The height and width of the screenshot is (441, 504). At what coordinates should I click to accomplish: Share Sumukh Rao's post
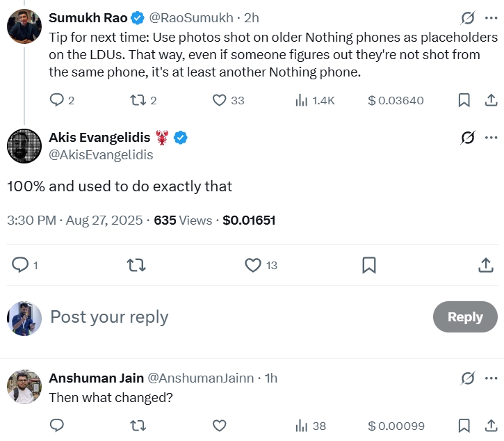[490, 100]
